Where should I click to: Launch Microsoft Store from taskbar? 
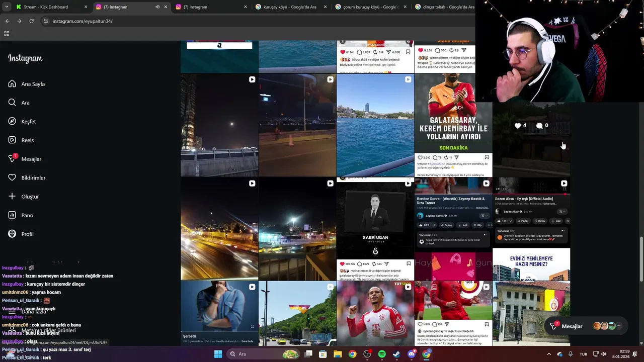pyautogui.click(x=323, y=354)
